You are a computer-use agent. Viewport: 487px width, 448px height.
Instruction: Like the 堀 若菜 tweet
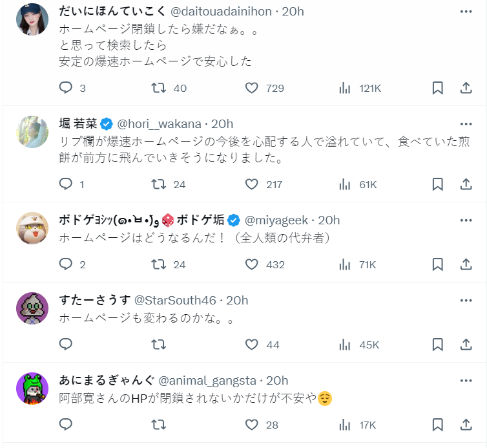coord(252,184)
